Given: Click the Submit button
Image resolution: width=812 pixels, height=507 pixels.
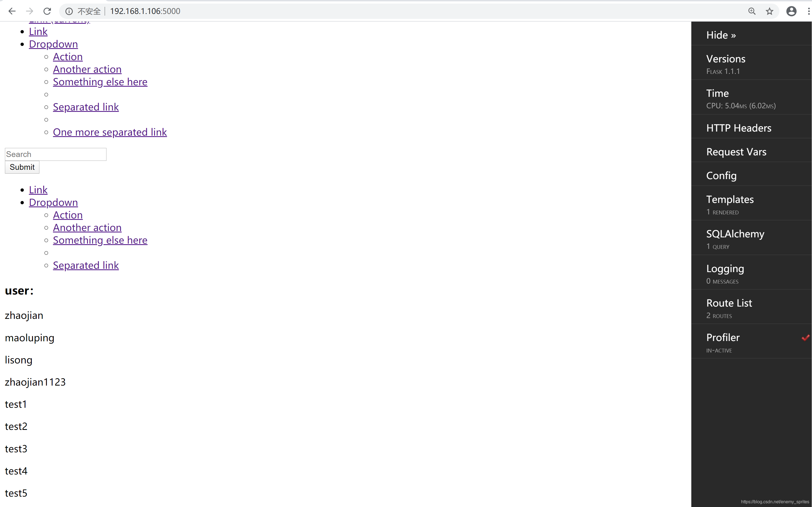Looking at the screenshot, I should click(x=22, y=167).
